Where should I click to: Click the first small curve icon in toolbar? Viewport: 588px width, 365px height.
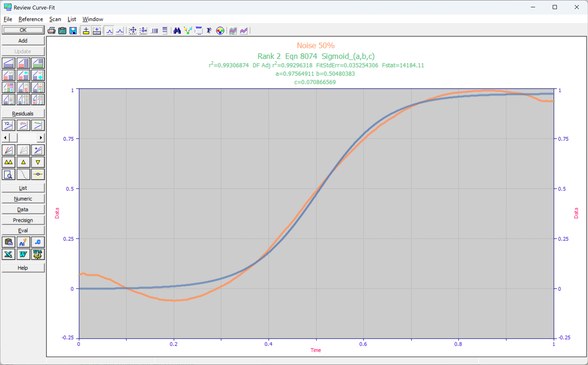pos(109,31)
